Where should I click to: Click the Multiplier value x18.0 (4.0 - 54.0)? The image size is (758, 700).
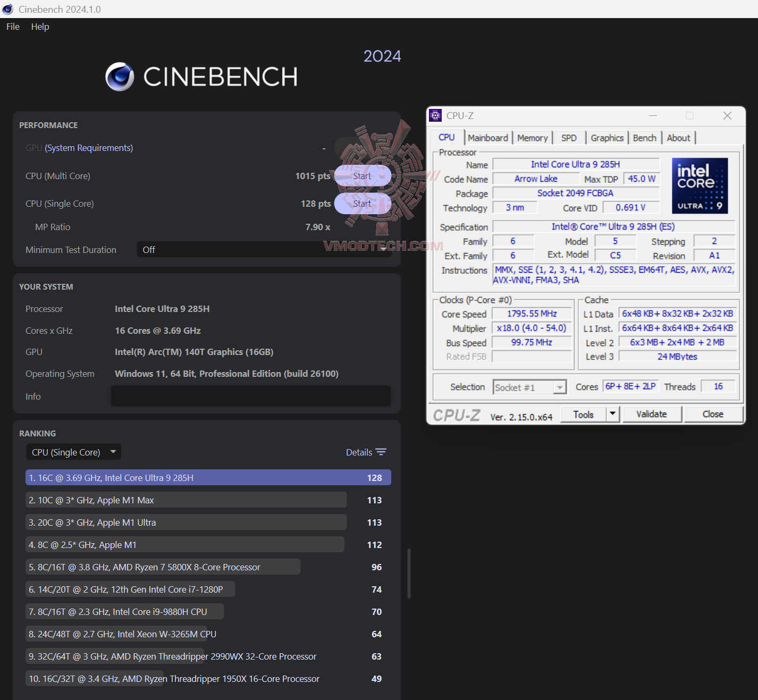pyautogui.click(x=532, y=328)
